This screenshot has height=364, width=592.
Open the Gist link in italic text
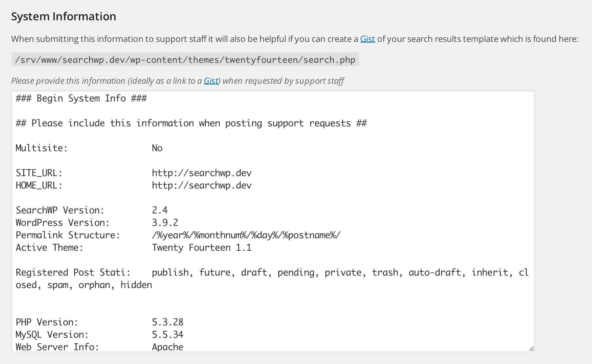tap(211, 81)
